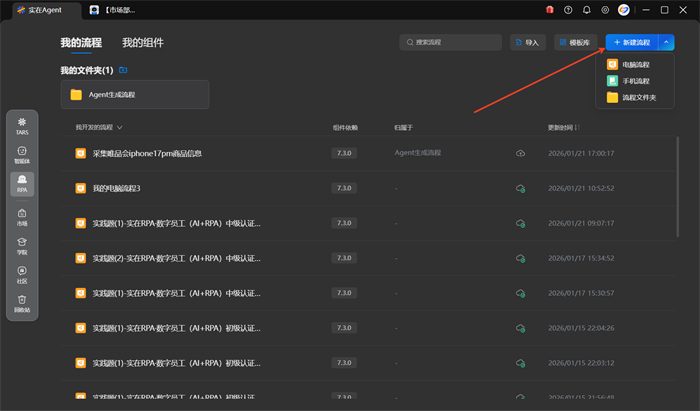Choose 电脑流程 from the new-flow menu
Image resolution: width=700 pixels, height=411 pixels.
click(x=635, y=65)
